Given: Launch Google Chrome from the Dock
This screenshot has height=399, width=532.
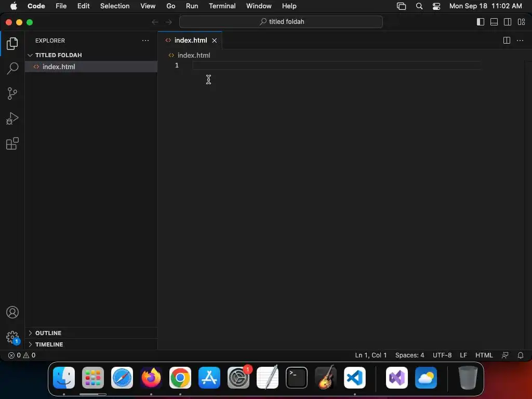Looking at the screenshot, I should coord(180,378).
